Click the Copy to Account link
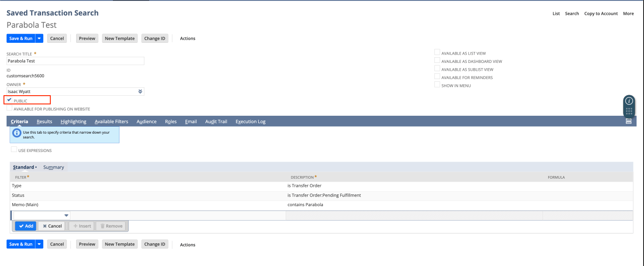644x266 pixels. click(601, 14)
